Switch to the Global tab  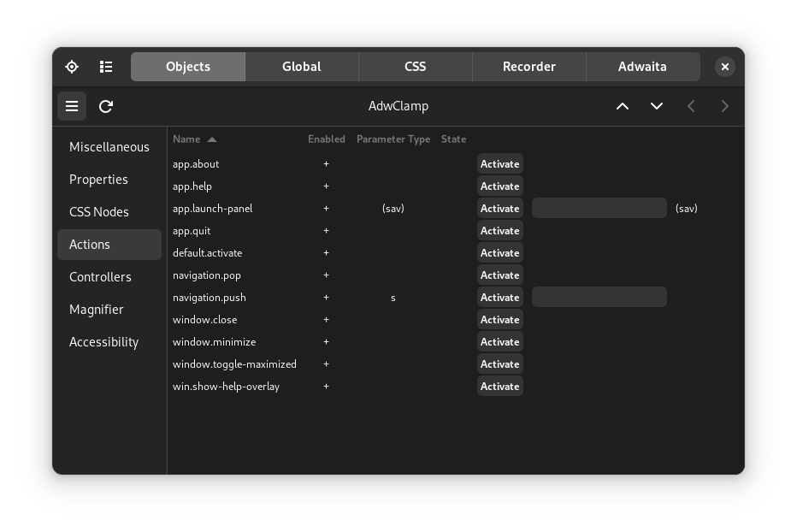tap(302, 66)
